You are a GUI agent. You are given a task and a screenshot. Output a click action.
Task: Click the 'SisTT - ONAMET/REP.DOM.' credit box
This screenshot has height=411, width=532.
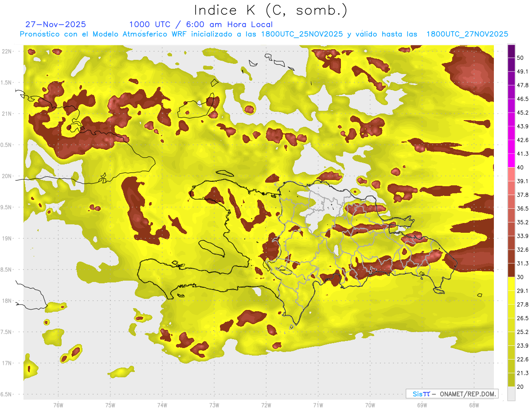(x=452, y=394)
